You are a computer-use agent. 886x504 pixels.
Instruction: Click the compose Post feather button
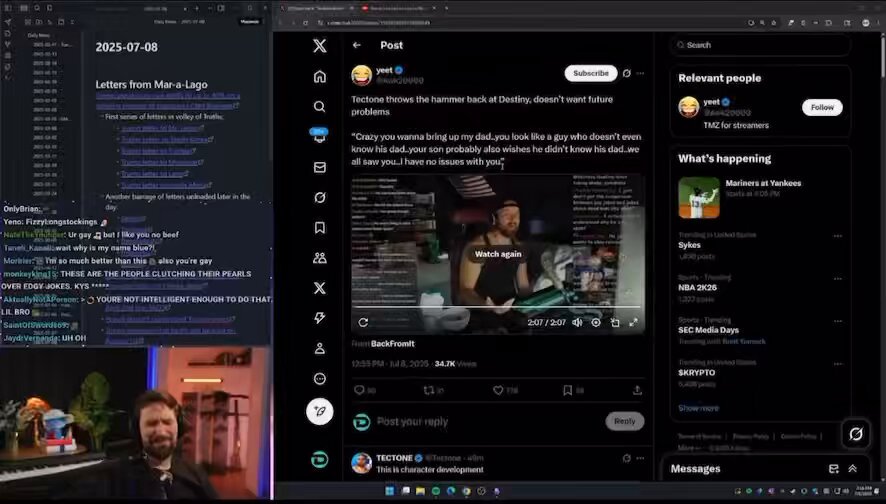(x=320, y=411)
